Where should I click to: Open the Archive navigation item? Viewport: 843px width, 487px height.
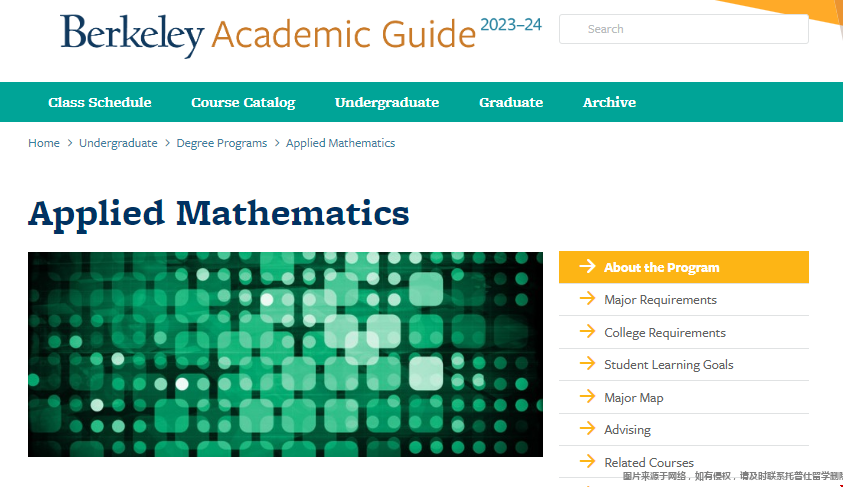click(x=609, y=102)
